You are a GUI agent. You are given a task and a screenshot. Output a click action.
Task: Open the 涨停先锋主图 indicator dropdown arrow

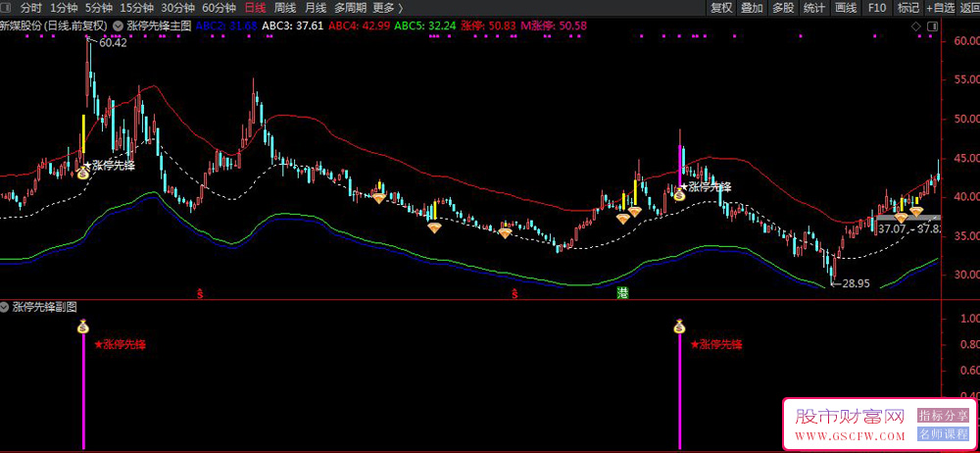tap(117, 26)
